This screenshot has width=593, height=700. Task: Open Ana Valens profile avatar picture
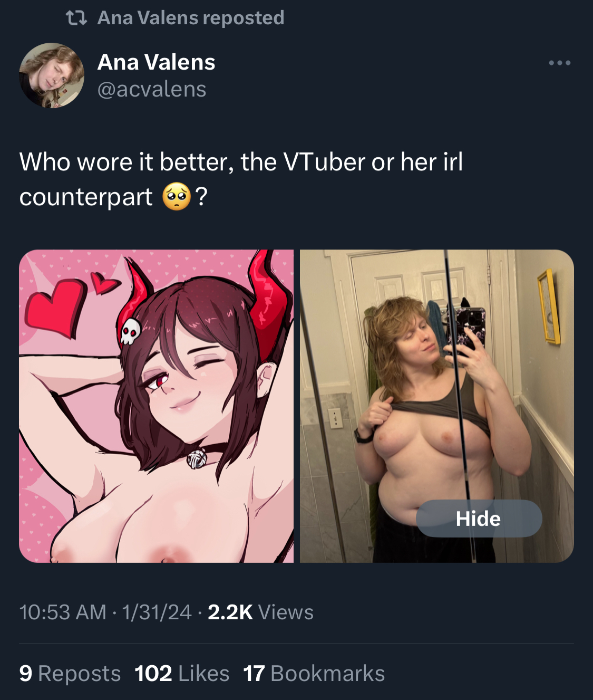(52, 75)
